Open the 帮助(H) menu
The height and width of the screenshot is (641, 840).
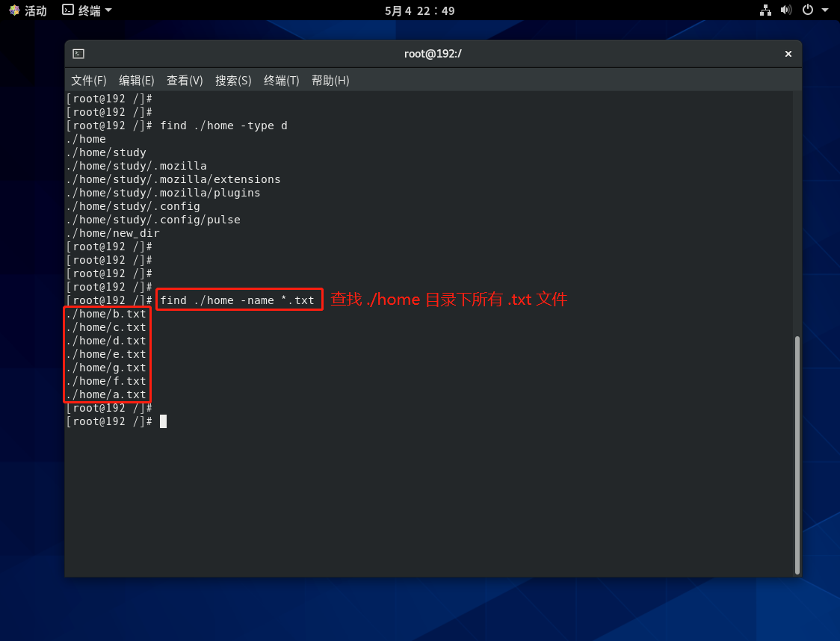(x=330, y=81)
